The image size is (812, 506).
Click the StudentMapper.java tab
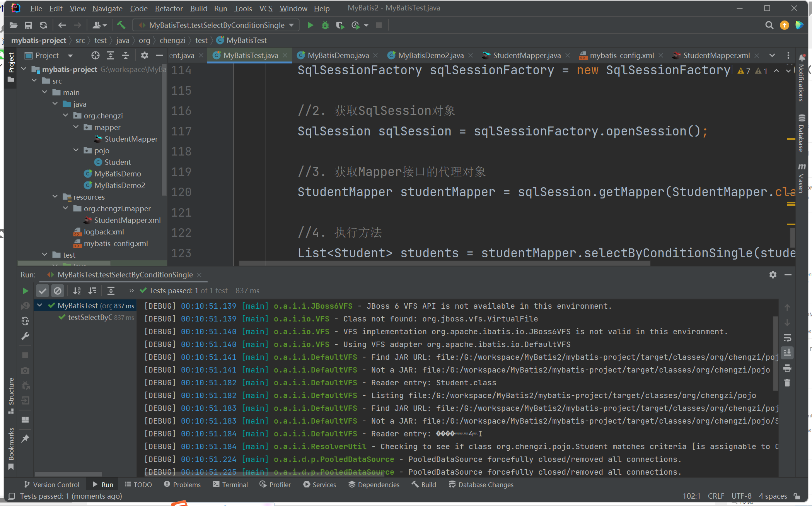tap(523, 55)
